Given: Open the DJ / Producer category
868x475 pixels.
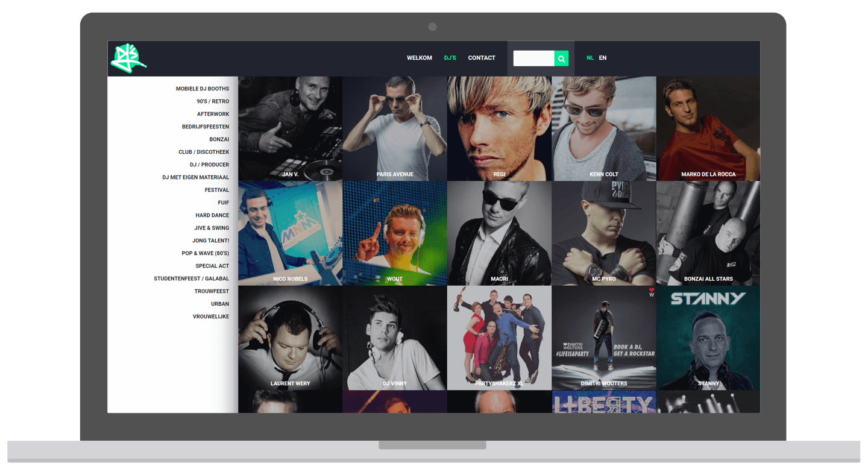Looking at the screenshot, I should point(209,165).
